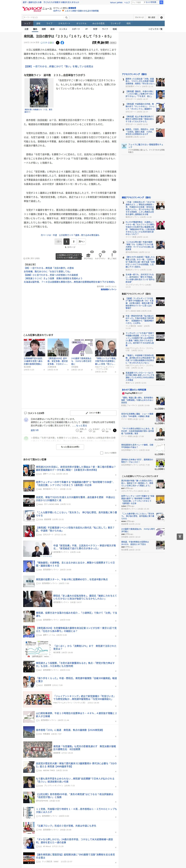Share the article on Facebook

pyautogui.click(x=62, y=43)
